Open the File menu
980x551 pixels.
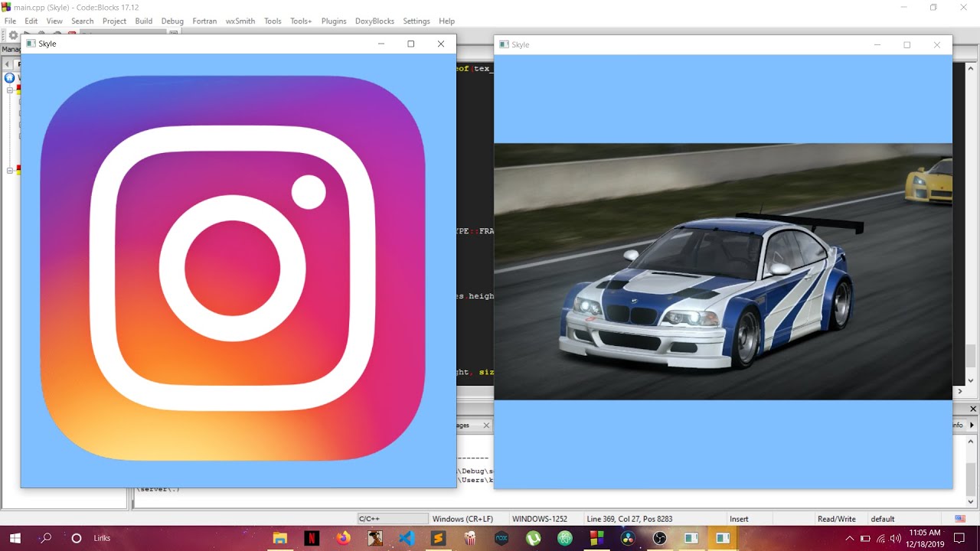[10, 21]
